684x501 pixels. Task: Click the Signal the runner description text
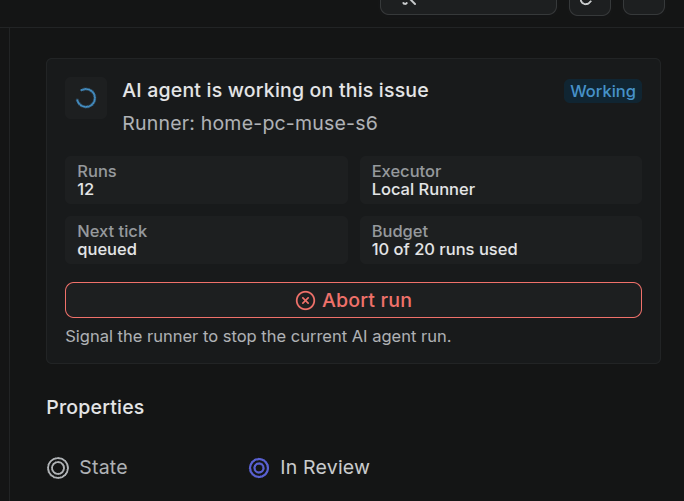258,336
